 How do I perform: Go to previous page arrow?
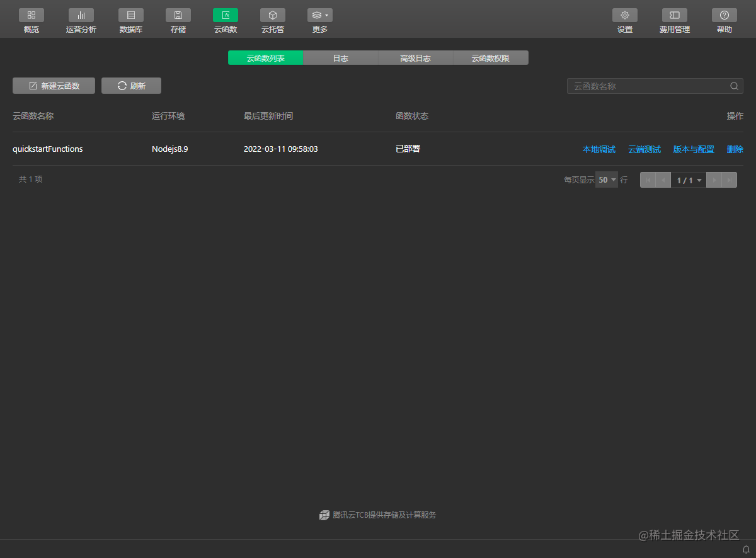coord(663,180)
